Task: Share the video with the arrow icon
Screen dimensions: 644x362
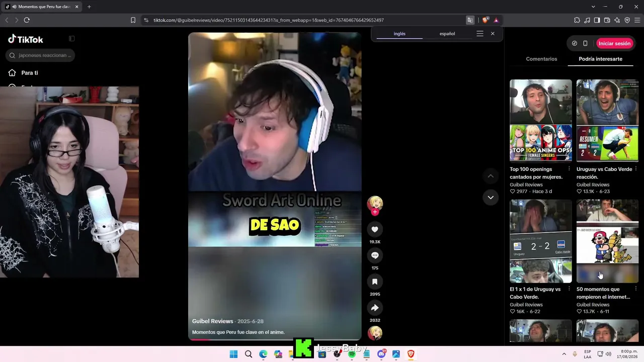Action: 375,308
